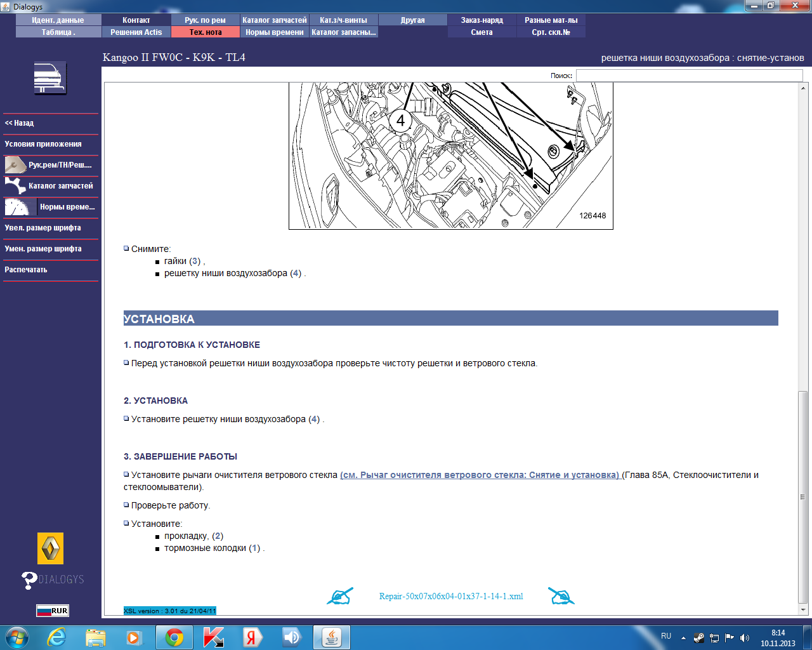Click the document vertical scrollbar thumb
Image resolution: width=812 pixels, height=650 pixels.
coord(803,497)
